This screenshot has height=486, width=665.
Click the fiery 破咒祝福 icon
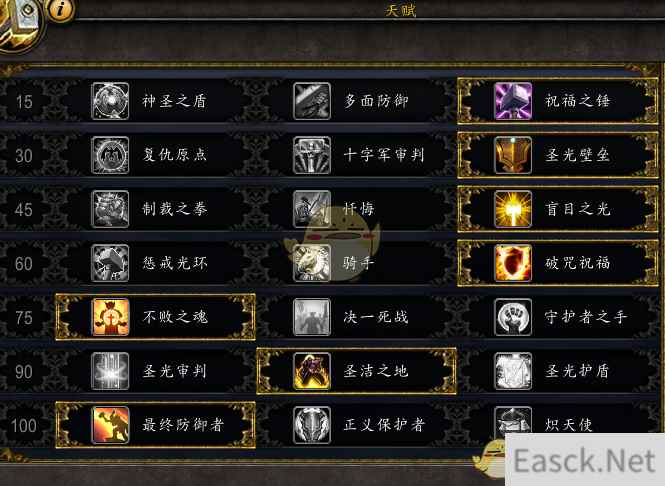pos(513,263)
